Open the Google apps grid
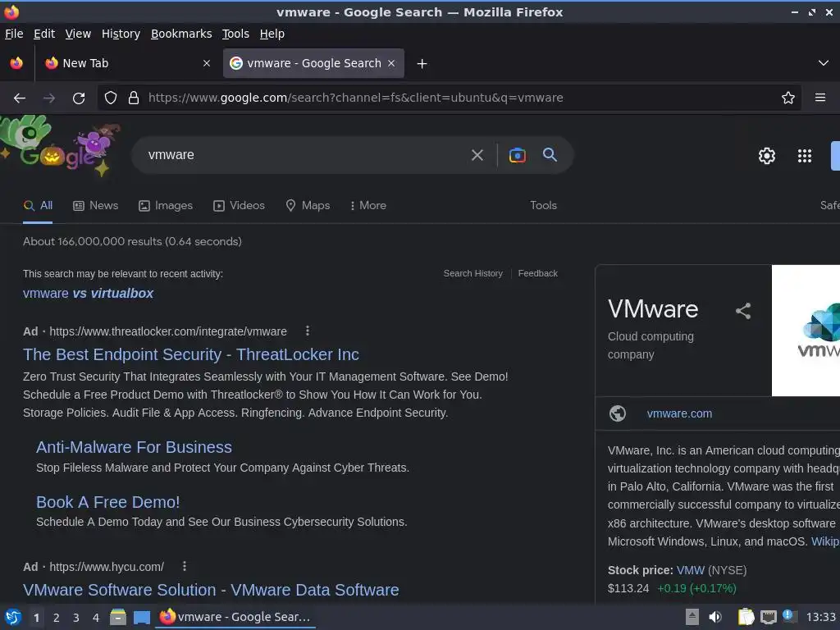 (x=805, y=156)
